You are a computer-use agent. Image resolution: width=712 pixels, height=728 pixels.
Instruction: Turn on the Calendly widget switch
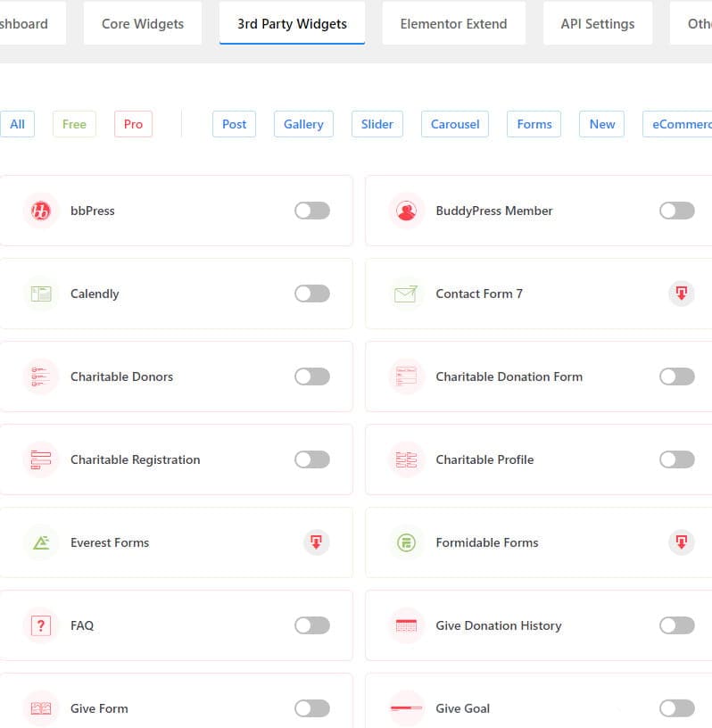312,294
